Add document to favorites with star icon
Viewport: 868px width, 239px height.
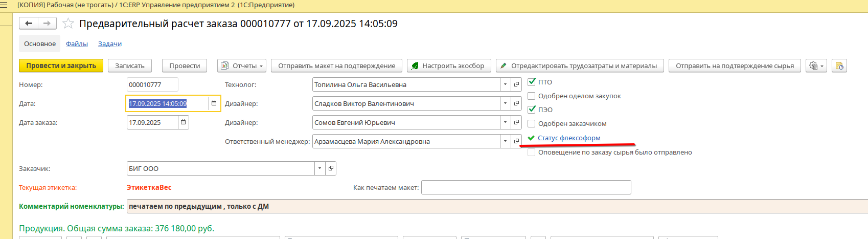point(68,24)
